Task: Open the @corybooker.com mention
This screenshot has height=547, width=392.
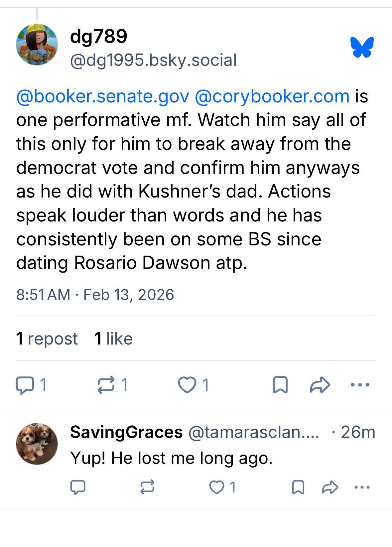Action: [x=272, y=96]
